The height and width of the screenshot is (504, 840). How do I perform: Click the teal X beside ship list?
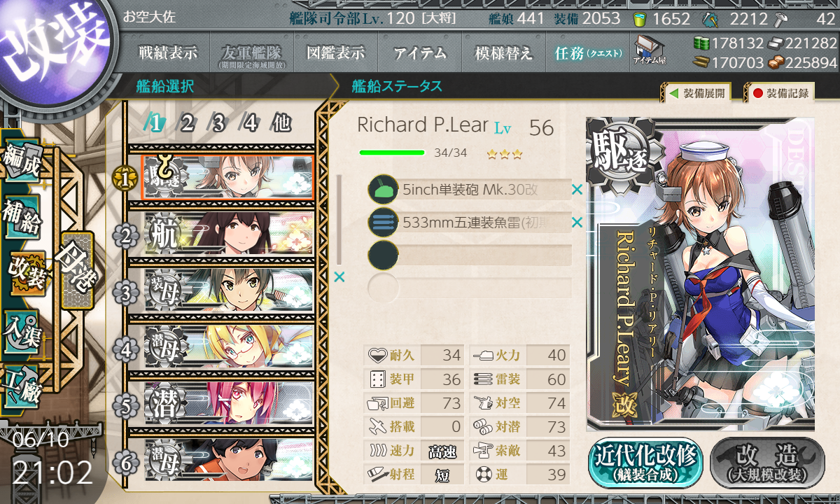coord(339,277)
